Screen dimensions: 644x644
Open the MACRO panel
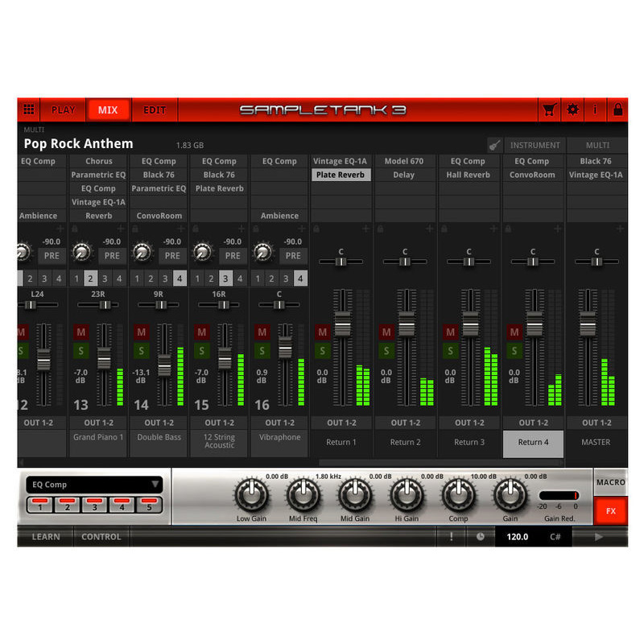(x=611, y=482)
